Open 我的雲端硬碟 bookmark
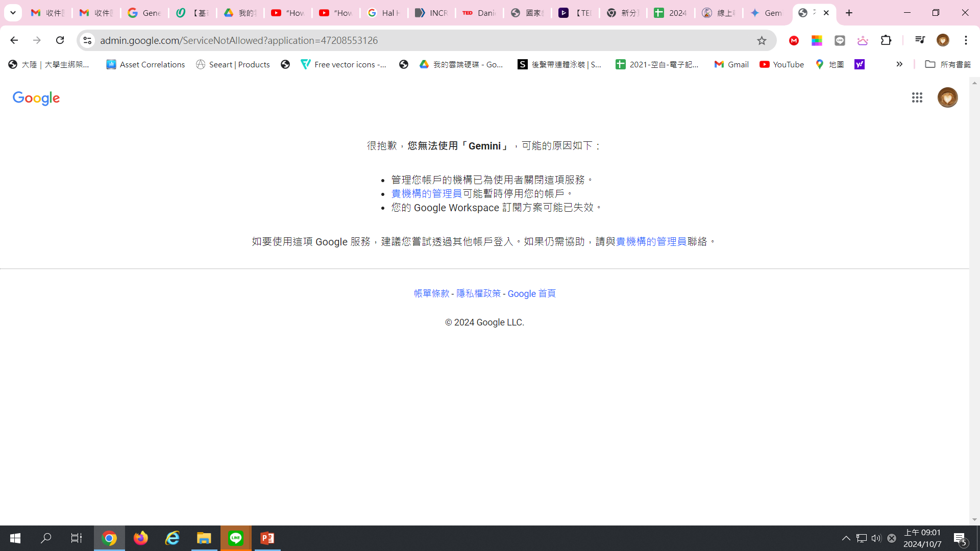The height and width of the screenshot is (551, 980). point(461,64)
